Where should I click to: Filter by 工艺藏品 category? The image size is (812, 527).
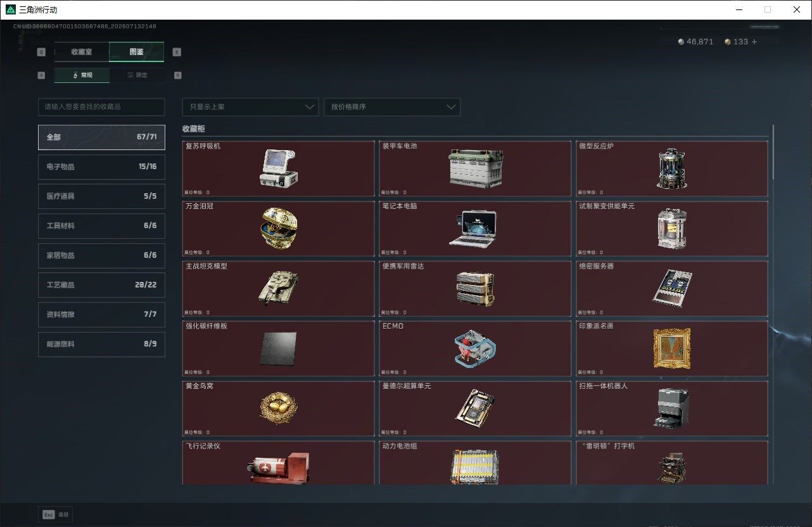point(101,285)
